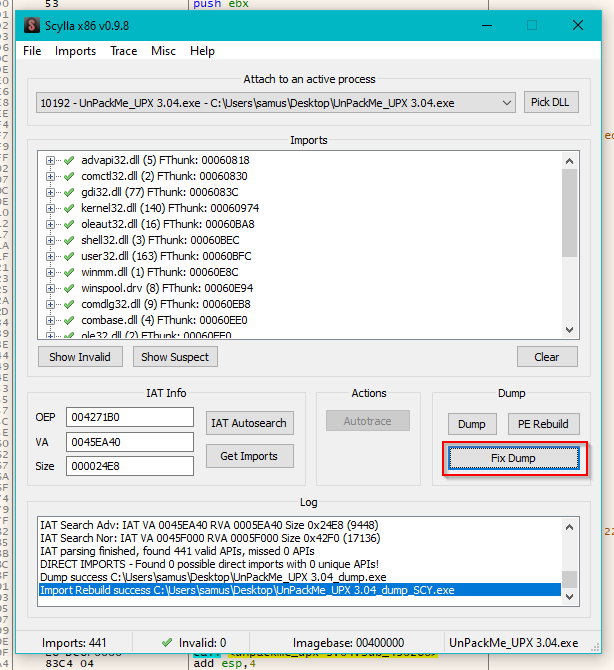
Task: Open the Help menu
Action: click(x=202, y=51)
